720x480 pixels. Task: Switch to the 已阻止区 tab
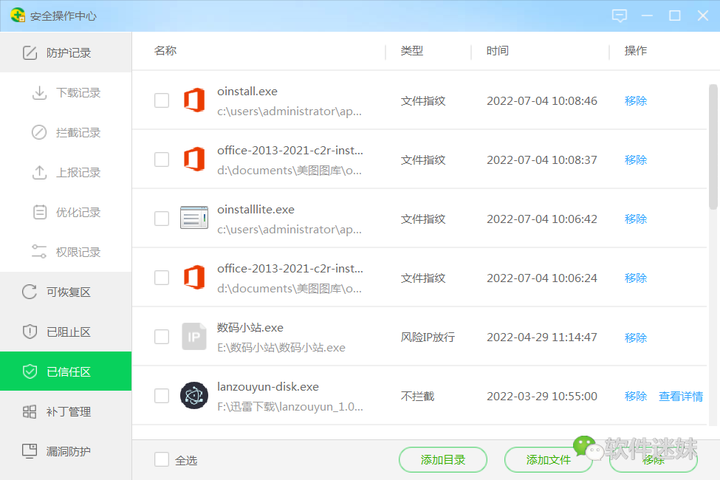66,332
